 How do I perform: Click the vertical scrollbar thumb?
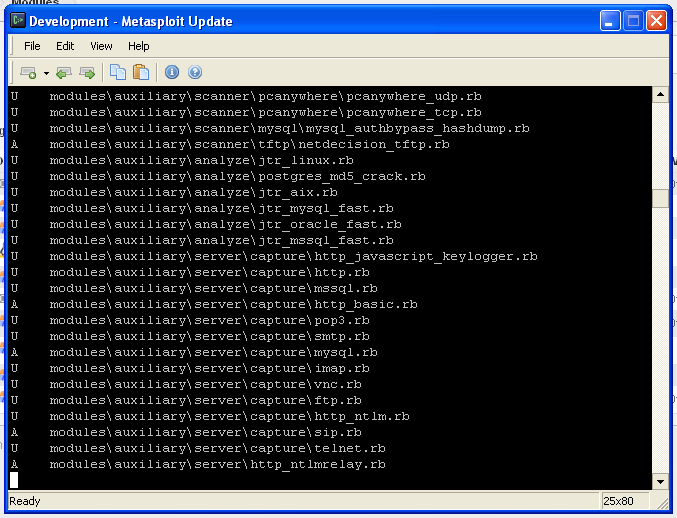click(x=660, y=199)
